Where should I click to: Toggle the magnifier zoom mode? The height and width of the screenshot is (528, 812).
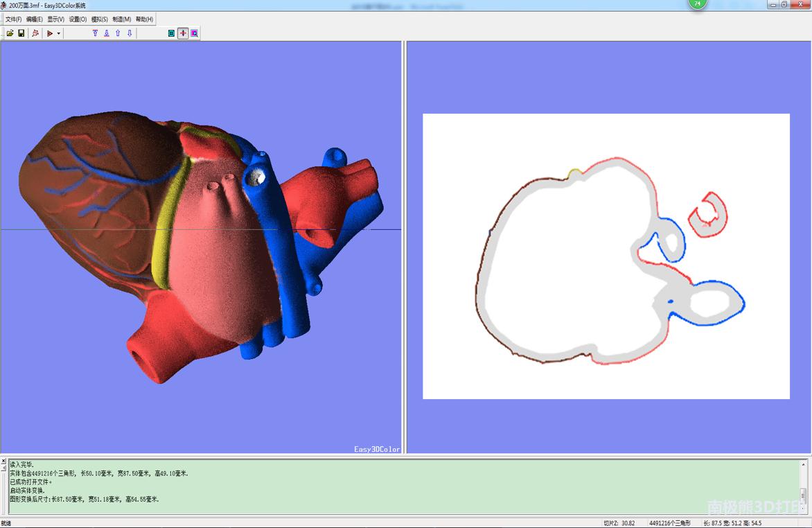194,33
